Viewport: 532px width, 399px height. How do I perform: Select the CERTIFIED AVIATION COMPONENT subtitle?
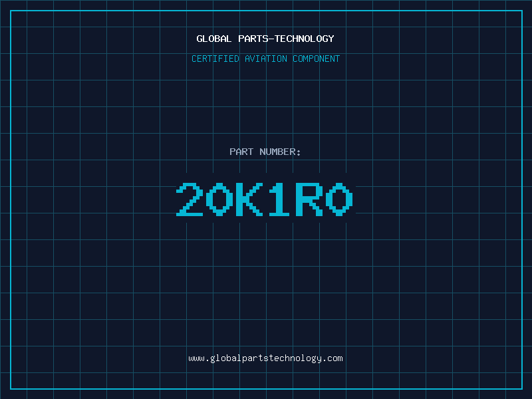[265, 59]
